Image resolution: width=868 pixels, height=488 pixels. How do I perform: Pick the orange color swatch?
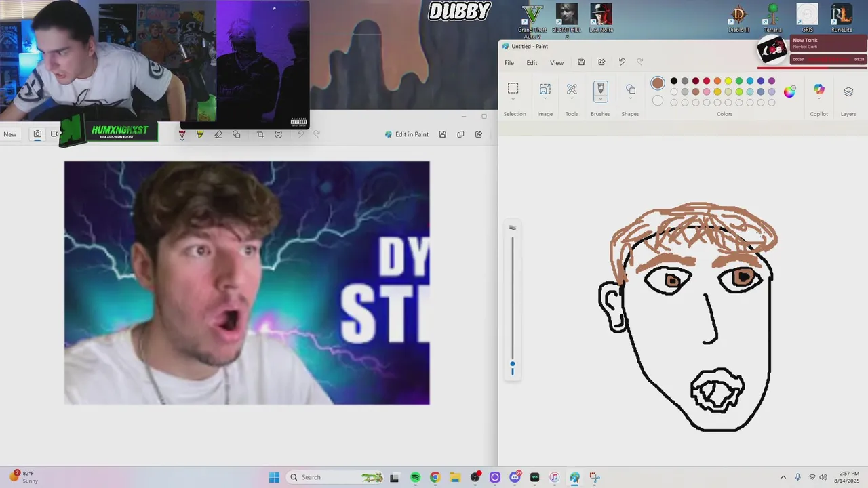[717, 81]
